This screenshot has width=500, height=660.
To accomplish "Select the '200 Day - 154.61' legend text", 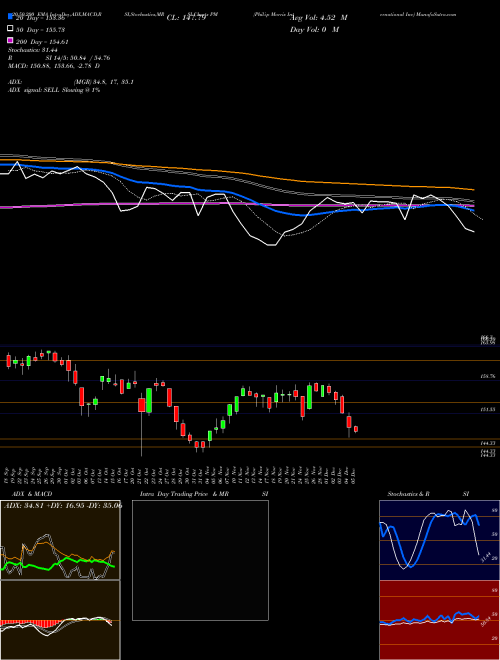I will (42, 42).
